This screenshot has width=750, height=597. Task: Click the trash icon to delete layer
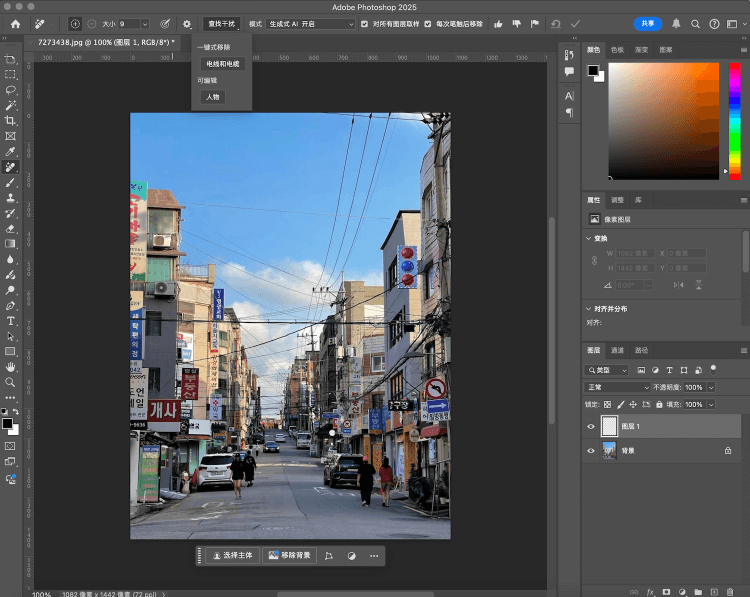732,591
